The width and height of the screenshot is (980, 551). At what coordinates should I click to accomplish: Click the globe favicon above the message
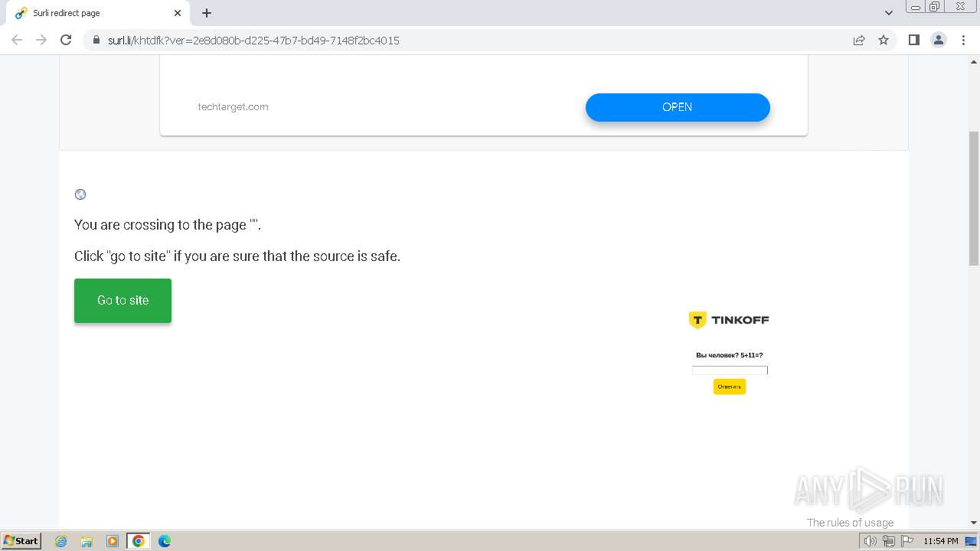pyautogui.click(x=80, y=194)
